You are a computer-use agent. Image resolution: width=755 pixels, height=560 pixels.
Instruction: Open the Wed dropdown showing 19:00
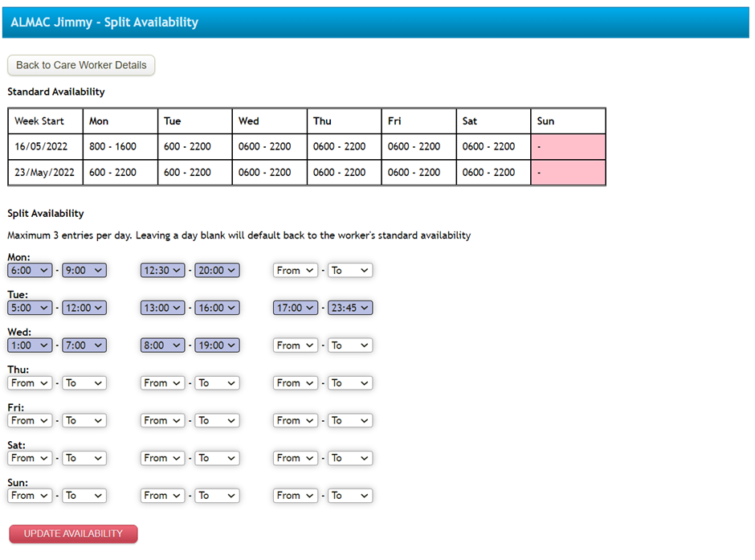click(x=217, y=345)
